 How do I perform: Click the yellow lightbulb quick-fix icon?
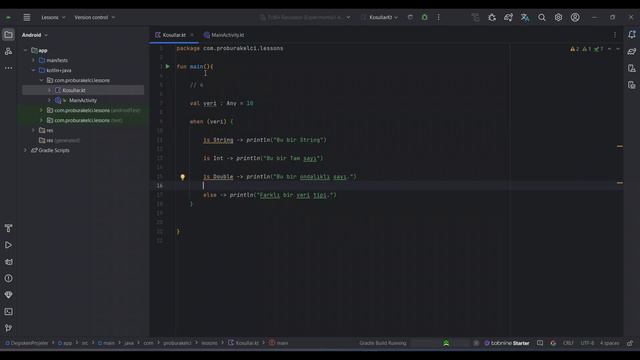click(x=182, y=177)
